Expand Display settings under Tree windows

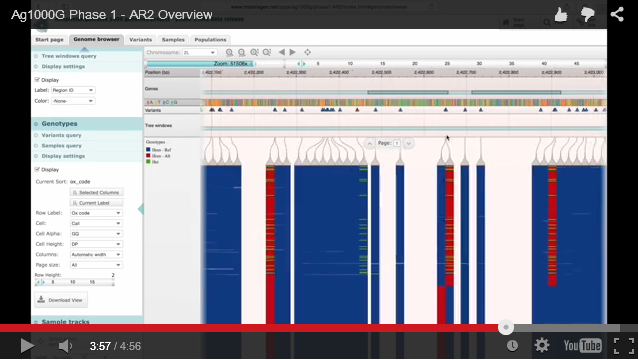(x=63, y=66)
